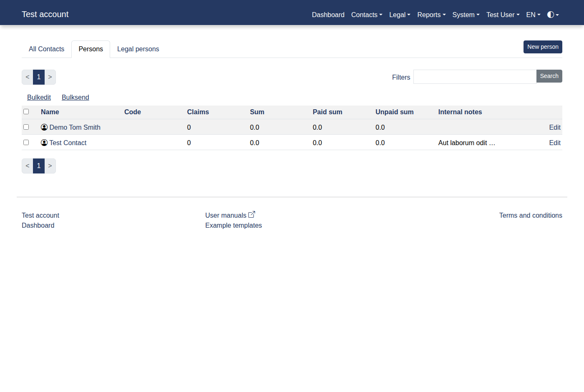Check the select-all checkbox in table header

tap(26, 111)
